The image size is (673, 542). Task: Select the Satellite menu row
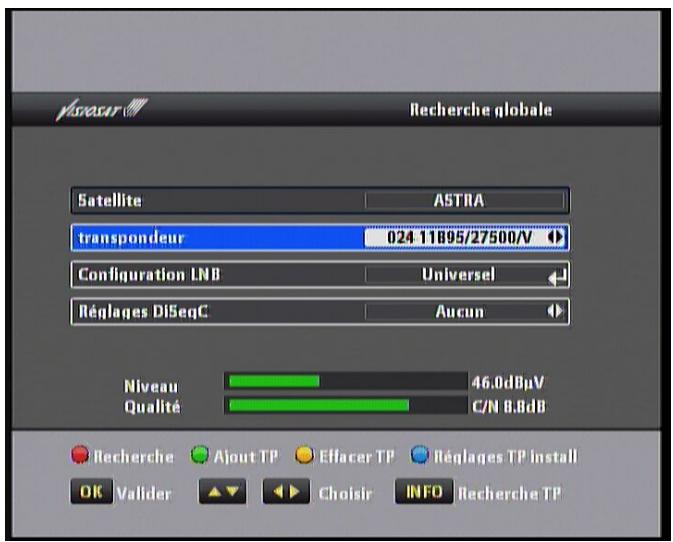320,200
